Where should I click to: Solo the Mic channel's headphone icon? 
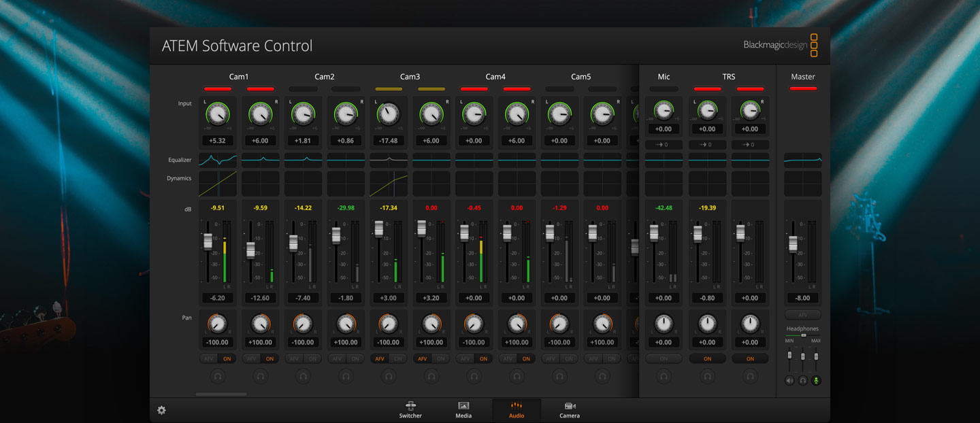664,376
